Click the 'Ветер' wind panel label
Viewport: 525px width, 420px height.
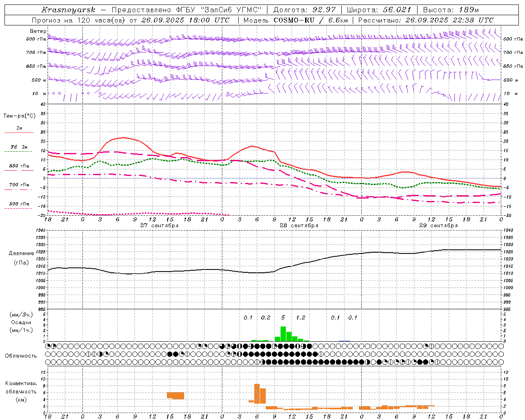38,31
